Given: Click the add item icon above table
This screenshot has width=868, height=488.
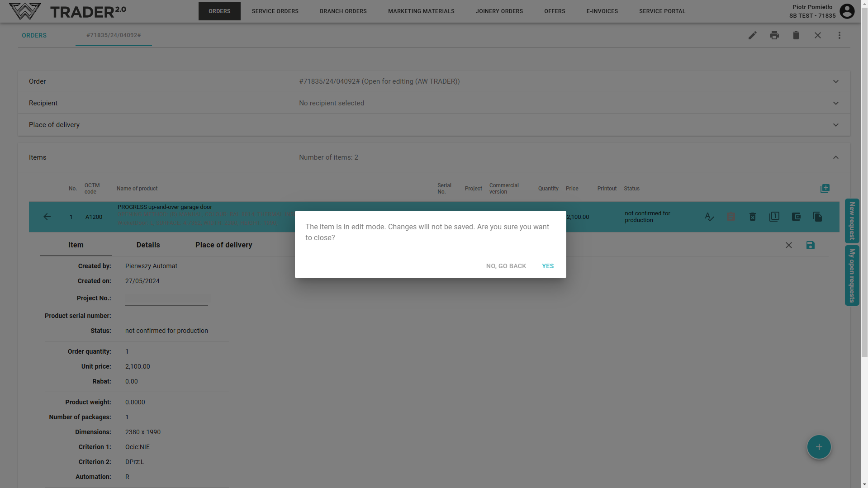Looking at the screenshot, I should pyautogui.click(x=825, y=189).
